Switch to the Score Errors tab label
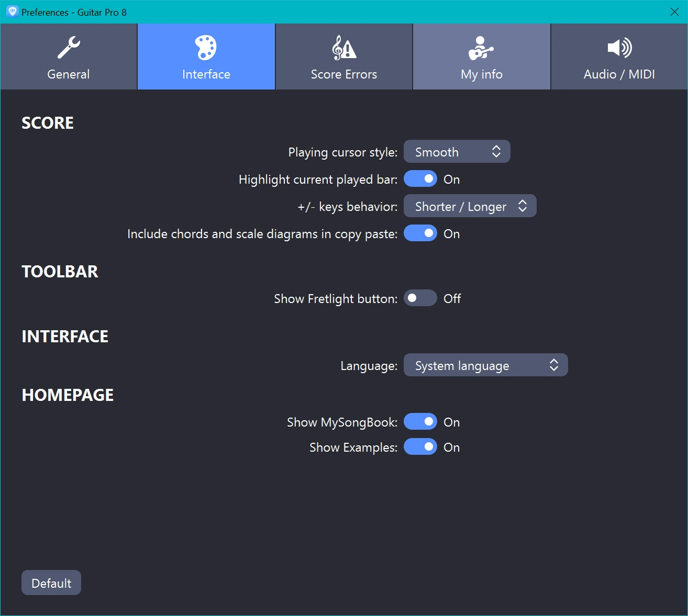Screen dimensions: 688x616 [344, 74]
